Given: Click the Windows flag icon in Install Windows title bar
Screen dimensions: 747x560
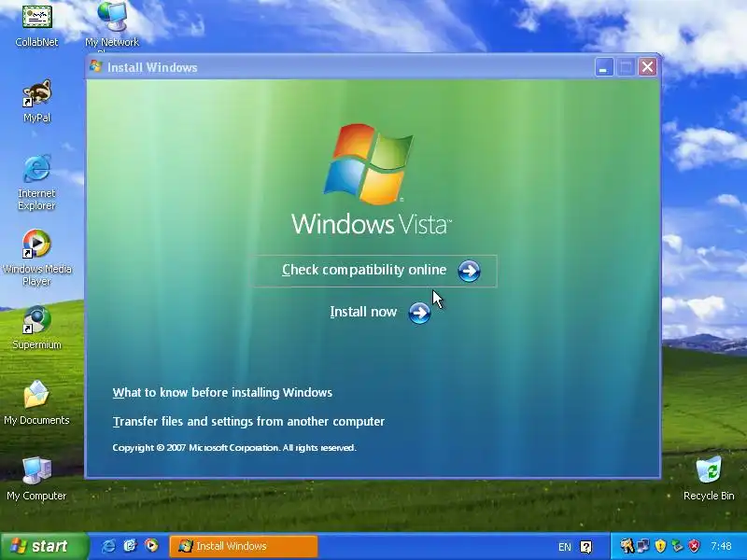Looking at the screenshot, I should click(96, 66).
